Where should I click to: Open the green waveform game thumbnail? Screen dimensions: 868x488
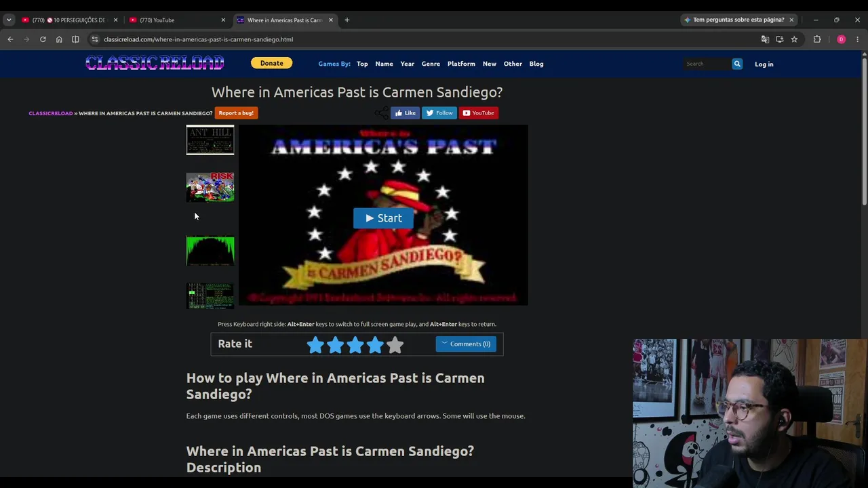click(210, 250)
